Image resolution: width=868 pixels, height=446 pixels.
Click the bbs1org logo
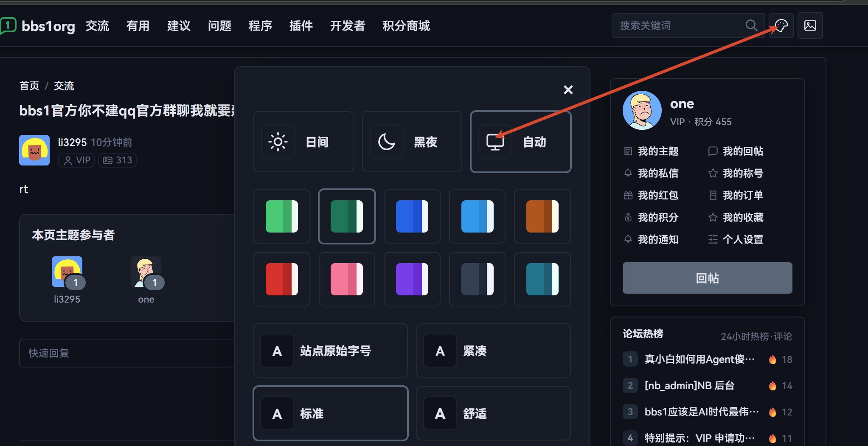[x=38, y=26]
